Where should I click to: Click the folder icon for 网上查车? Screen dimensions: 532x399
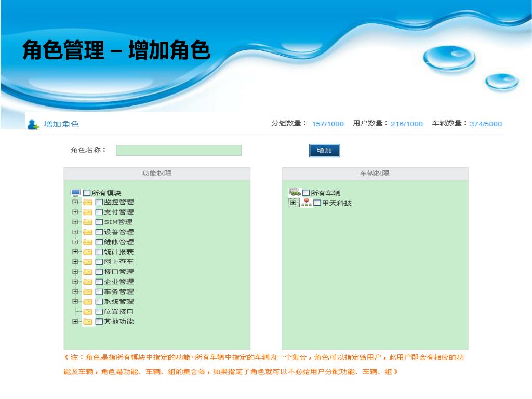click(88, 262)
